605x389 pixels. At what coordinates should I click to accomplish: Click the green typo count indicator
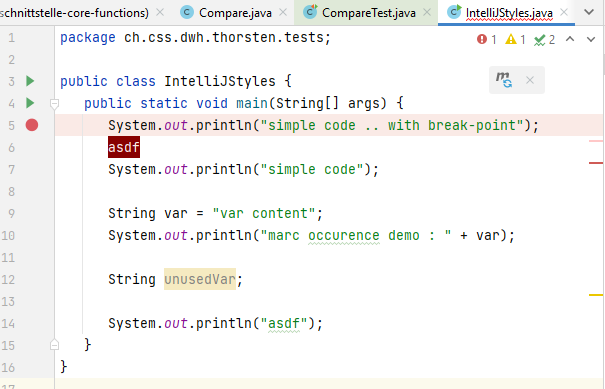coord(544,39)
